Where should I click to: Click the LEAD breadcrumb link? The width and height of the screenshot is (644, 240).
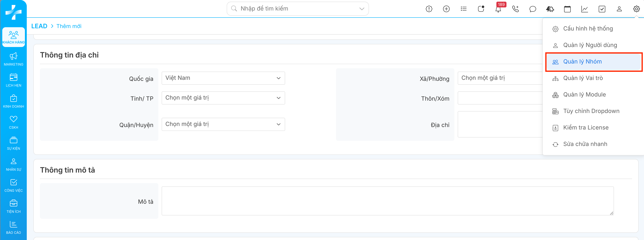pos(39,26)
